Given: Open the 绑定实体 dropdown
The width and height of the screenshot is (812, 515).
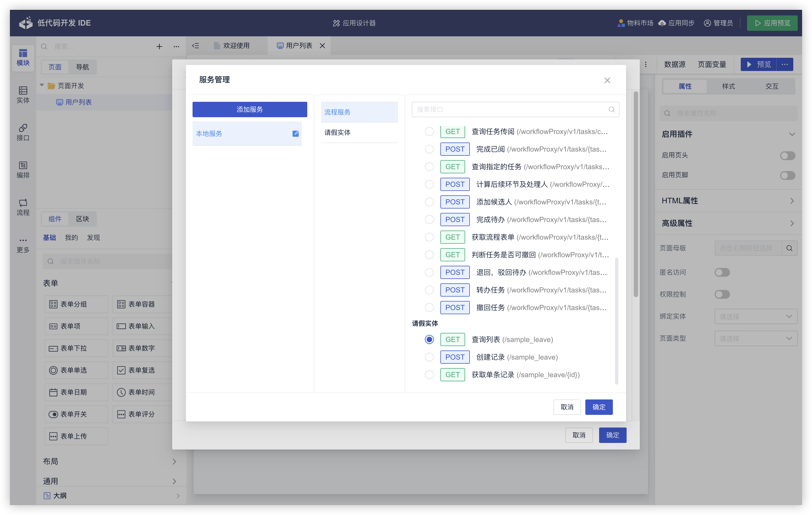Looking at the screenshot, I should click(x=755, y=316).
